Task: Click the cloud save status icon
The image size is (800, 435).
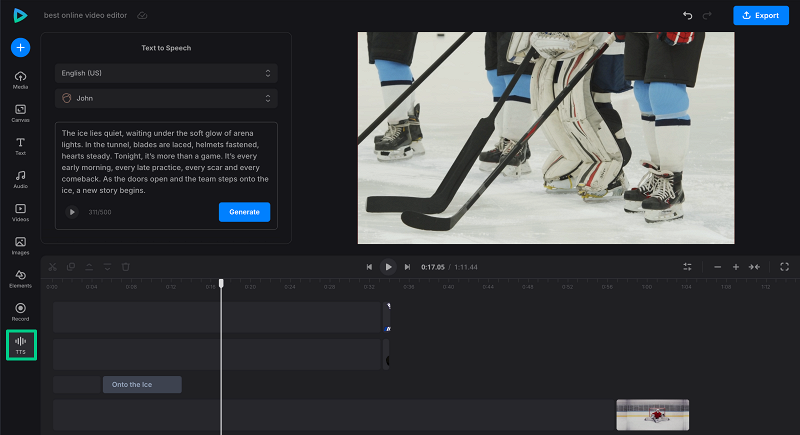Action: tap(142, 15)
